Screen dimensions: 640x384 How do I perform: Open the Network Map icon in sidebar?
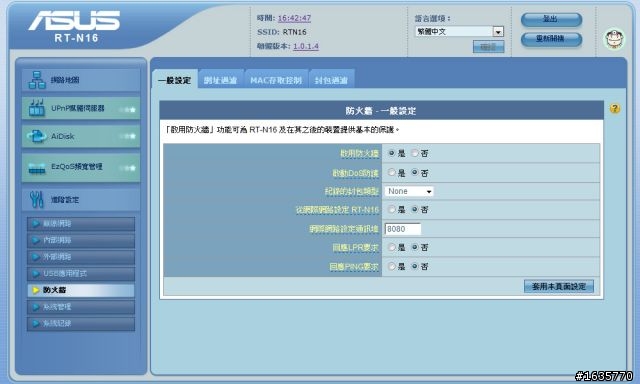click(x=37, y=80)
